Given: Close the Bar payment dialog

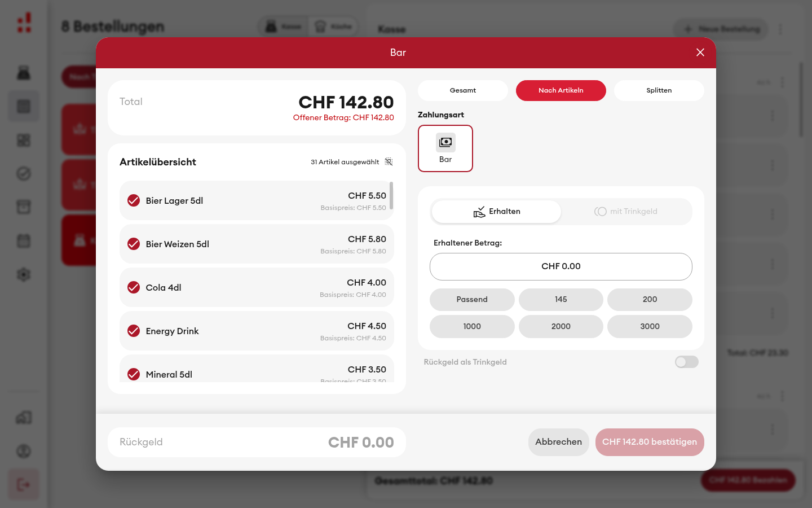Looking at the screenshot, I should coord(700,52).
